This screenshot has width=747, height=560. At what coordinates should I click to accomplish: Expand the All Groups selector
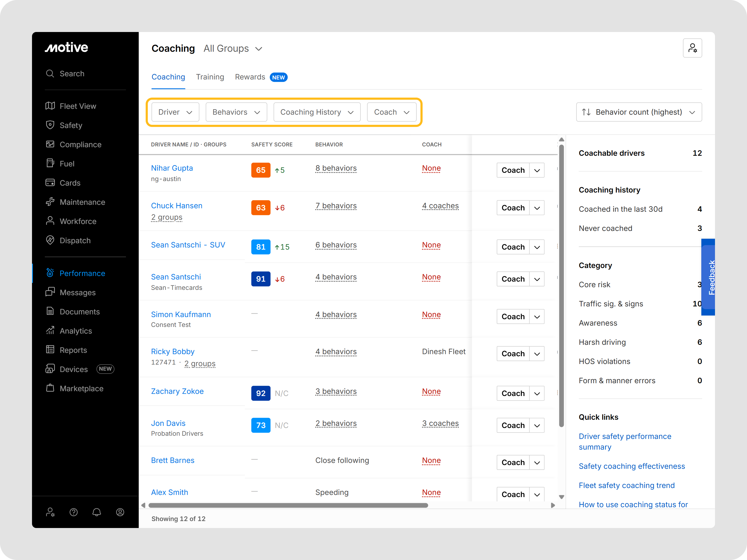(233, 49)
